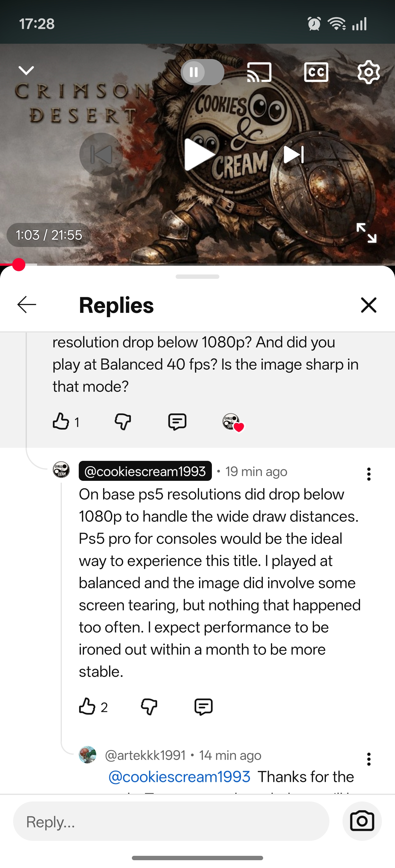Open @cookiescream1993 channel name badge
395x868 pixels.
(145, 471)
